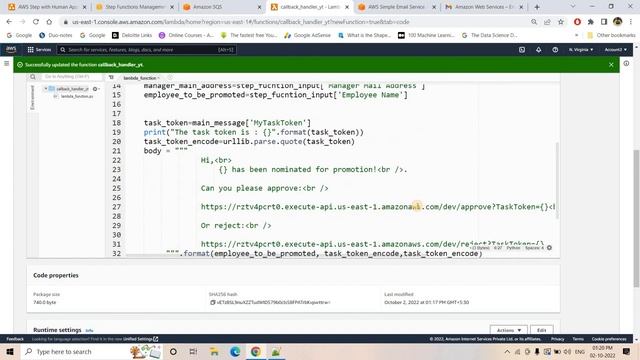Copy the SHA256 hash value
The height and width of the screenshot is (360, 640).
click(x=212, y=302)
